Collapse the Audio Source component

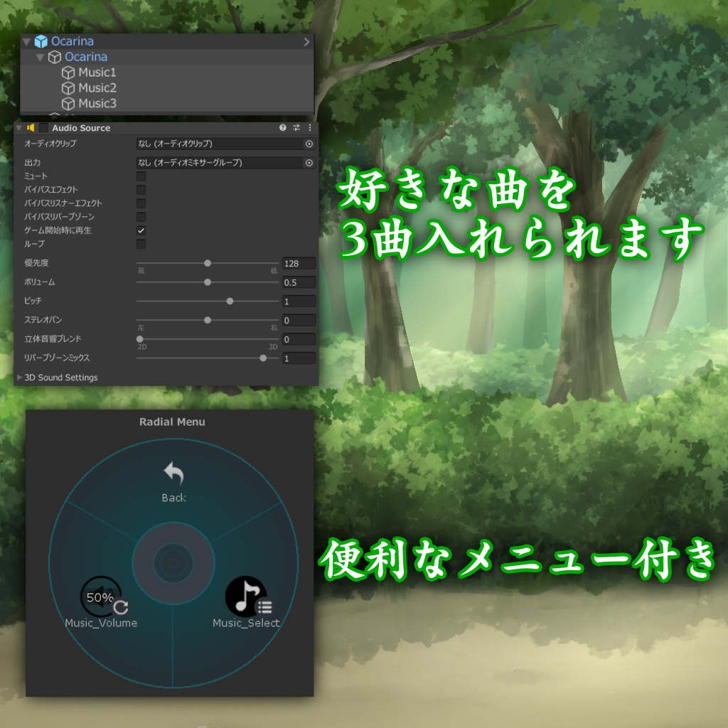tap(18, 128)
